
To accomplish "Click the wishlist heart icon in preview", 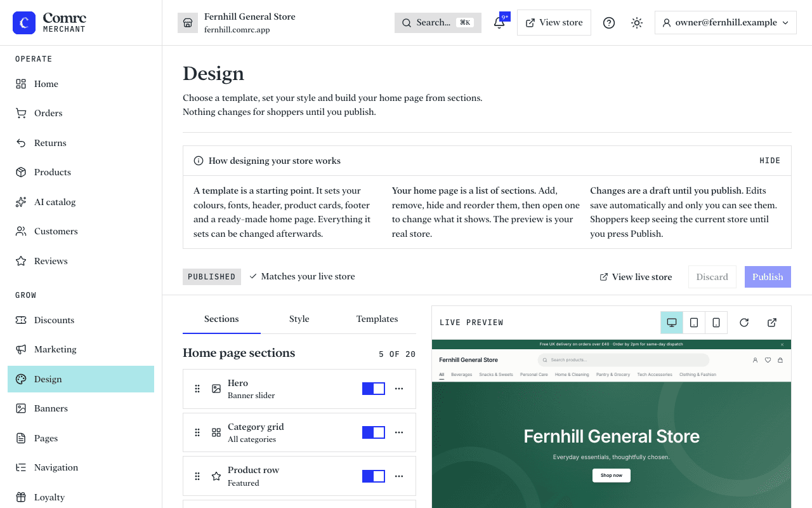I will coord(768,360).
